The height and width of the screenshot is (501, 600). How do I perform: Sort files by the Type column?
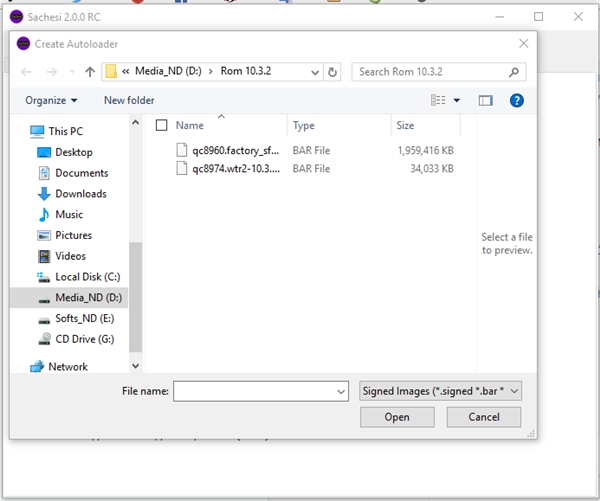tap(304, 126)
